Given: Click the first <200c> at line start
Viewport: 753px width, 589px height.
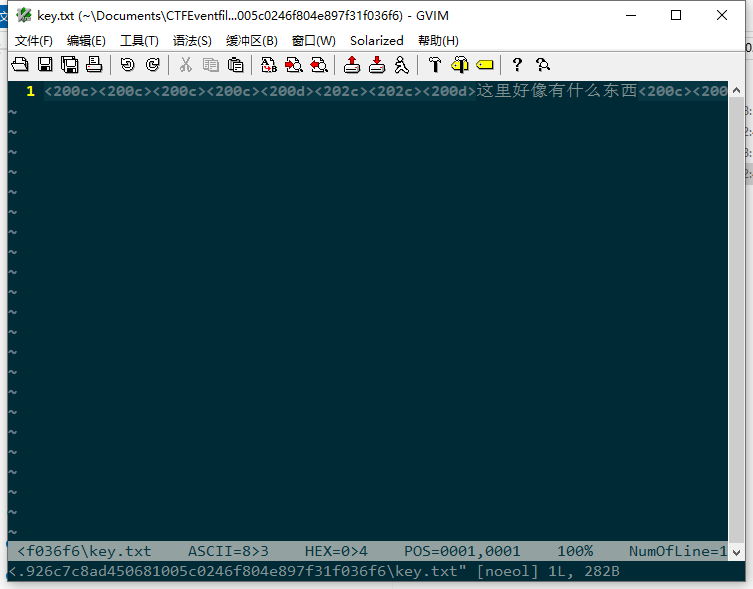Looking at the screenshot, I should point(71,91).
